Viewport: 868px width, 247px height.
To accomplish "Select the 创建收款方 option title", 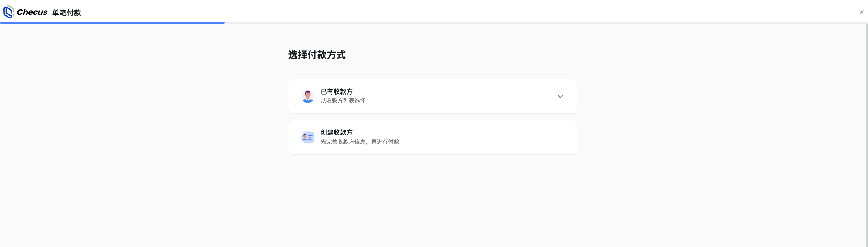I will click(336, 133).
